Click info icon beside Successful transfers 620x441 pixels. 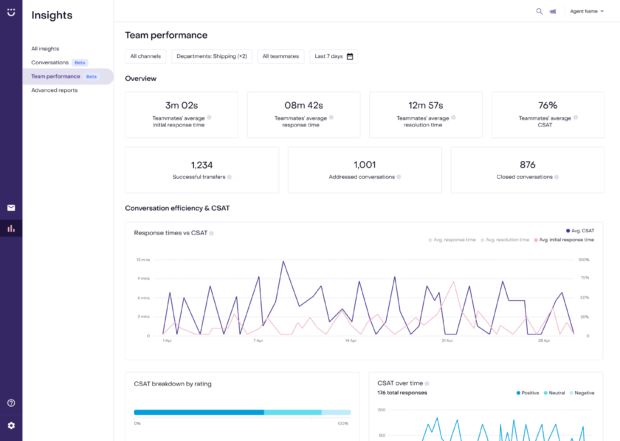(229, 177)
